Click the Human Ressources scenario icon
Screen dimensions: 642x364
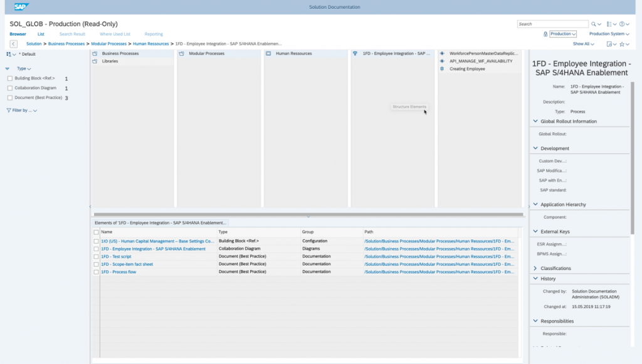point(268,54)
